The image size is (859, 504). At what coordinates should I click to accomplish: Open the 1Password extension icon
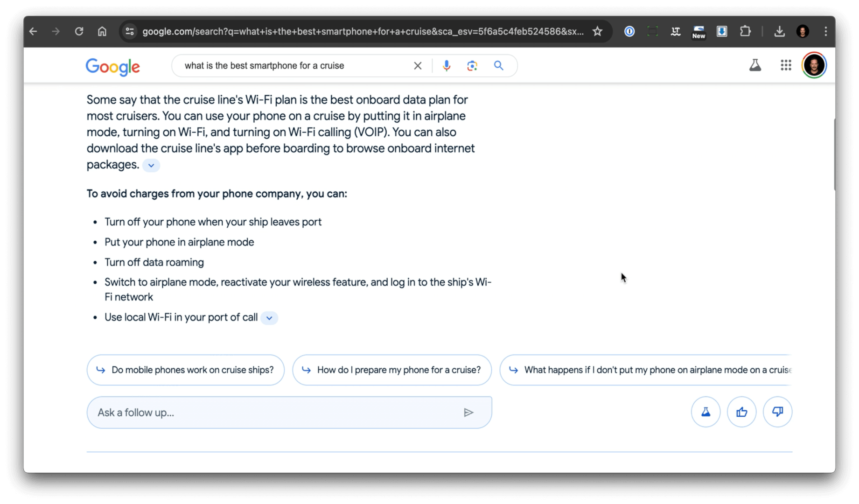click(629, 31)
